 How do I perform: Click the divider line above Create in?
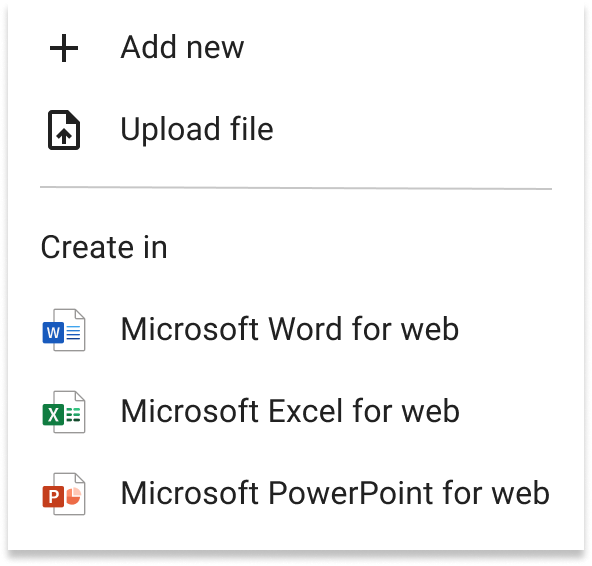tap(296, 188)
